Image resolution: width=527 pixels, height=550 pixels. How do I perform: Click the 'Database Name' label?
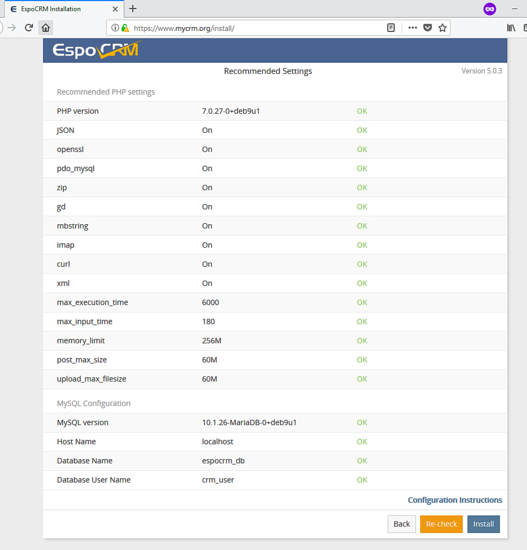pyautogui.click(x=85, y=461)
